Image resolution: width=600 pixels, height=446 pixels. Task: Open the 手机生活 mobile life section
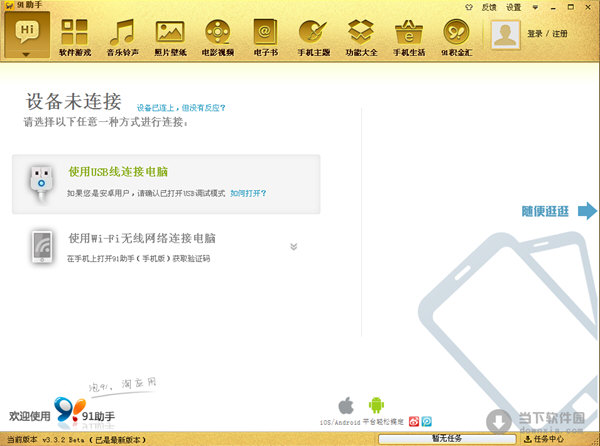(409, 37)
